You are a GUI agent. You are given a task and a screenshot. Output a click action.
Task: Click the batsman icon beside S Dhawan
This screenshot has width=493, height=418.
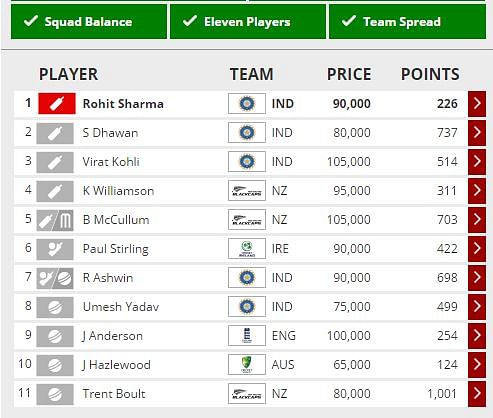[x=55, y=133]
